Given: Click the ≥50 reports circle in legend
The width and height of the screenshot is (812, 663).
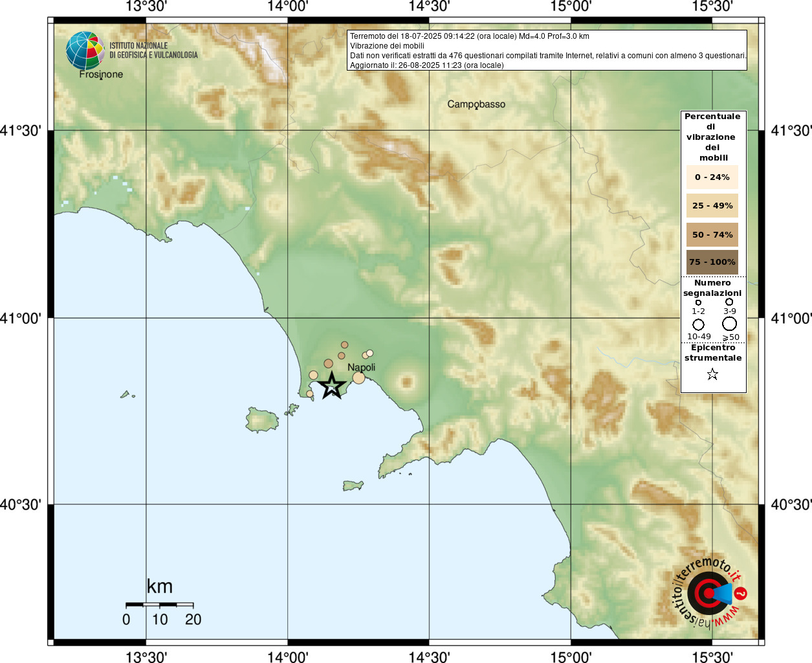Looking at the screenshot, I should point(729,324).
